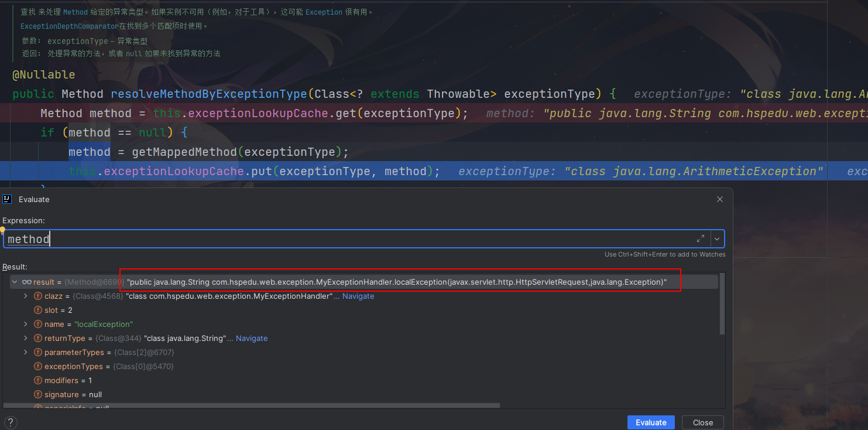
Task: Click the "Use Ctrl+Shift+Enter to add to Watches" hint
Action: point(665,254)
